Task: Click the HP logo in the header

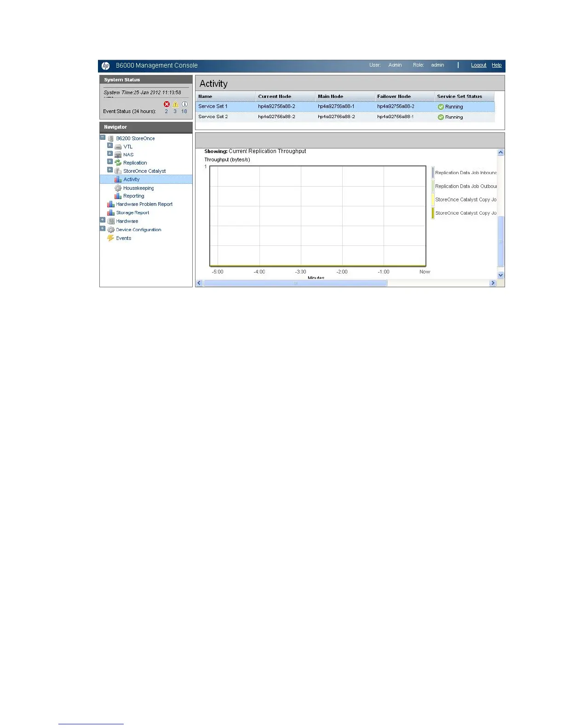Action: pos(105,66)
